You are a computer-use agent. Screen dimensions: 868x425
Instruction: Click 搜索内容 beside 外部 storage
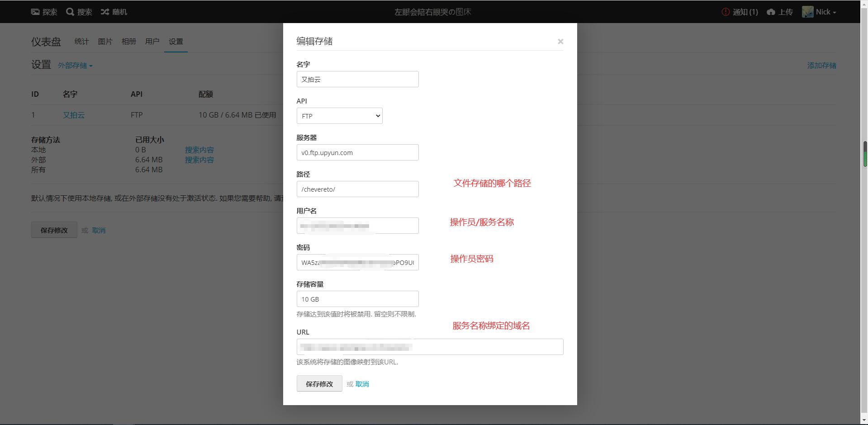tap(199, 160)
